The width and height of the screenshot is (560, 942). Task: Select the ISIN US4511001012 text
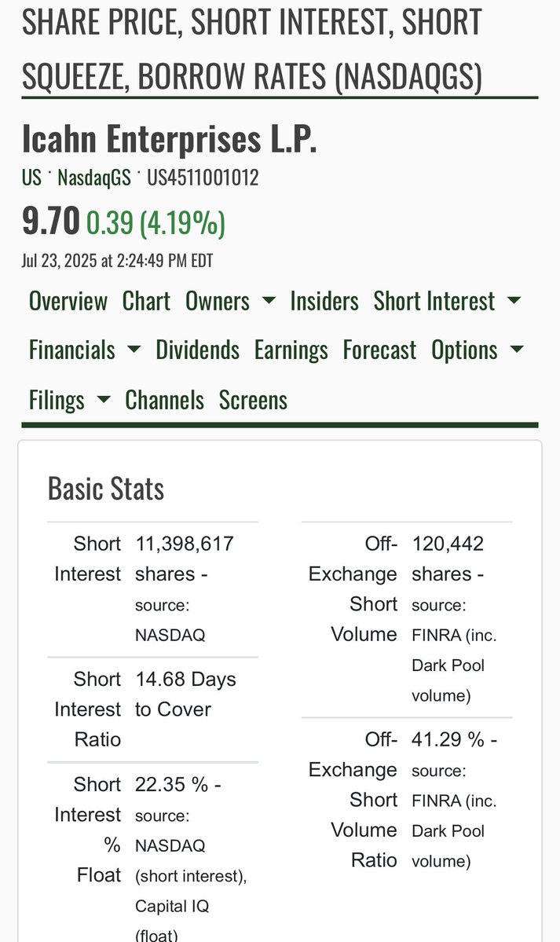point(203,178)
